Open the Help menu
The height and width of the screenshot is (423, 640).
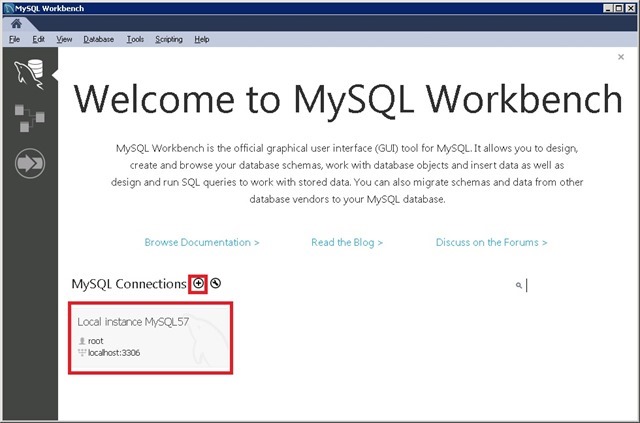tap(202, 39)
